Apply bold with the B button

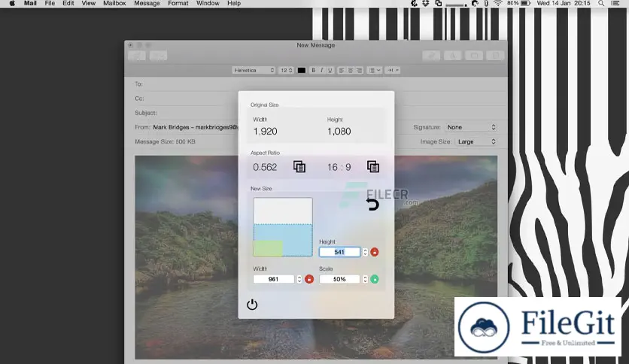(313, 70)
